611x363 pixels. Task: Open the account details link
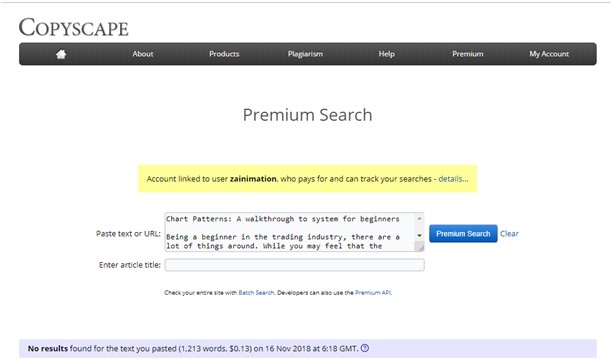(453, 179)
